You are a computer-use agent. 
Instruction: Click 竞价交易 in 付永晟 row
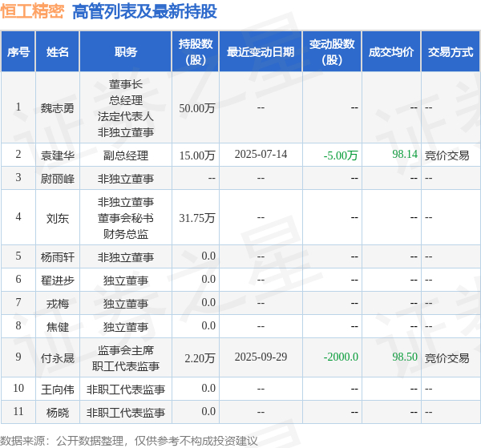coord(447,358)
